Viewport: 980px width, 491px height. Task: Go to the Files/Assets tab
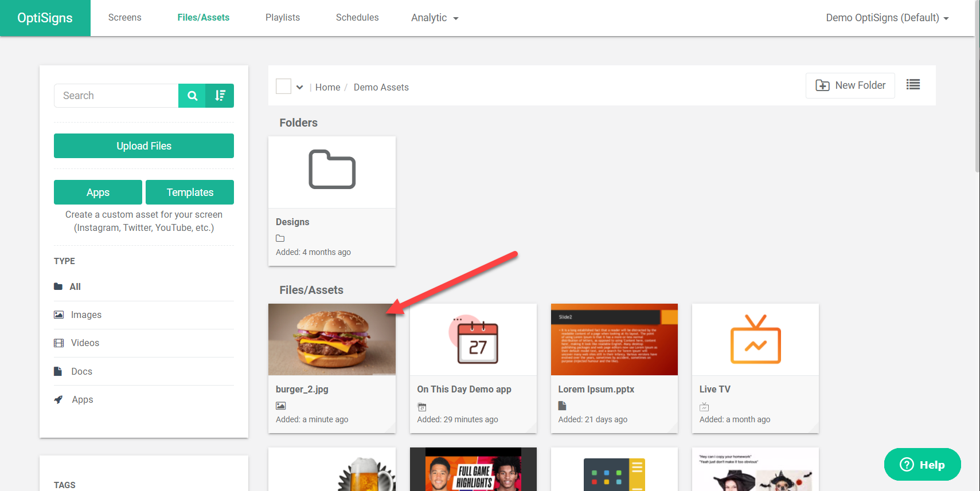[x=204, y=18]
